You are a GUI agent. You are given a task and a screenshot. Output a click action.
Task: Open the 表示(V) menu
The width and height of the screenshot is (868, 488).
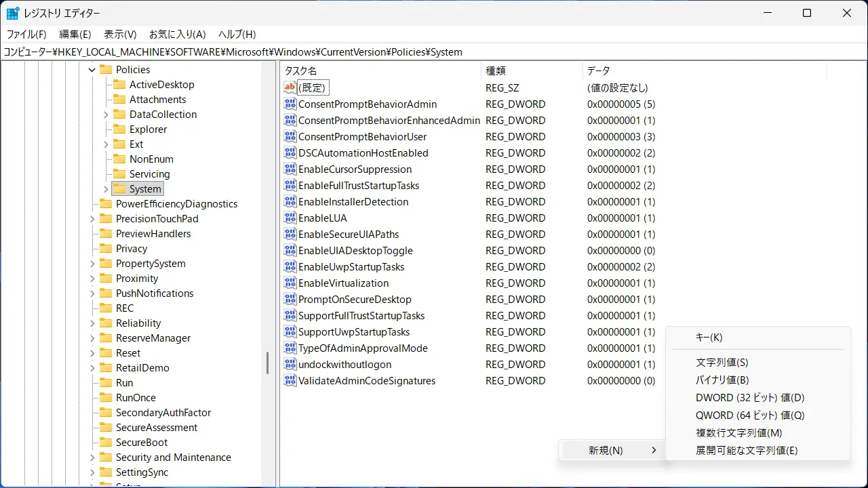[x=120, y=34]
